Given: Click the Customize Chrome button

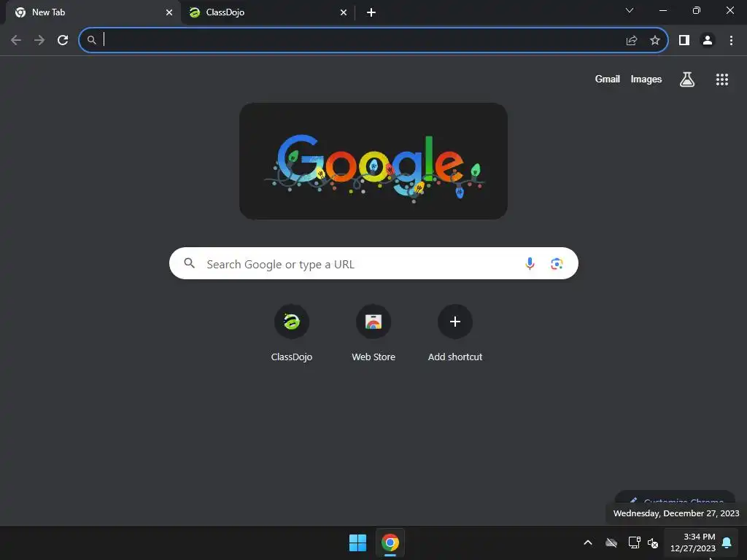Looking at the screenshot, I should (x=675, y=499).
